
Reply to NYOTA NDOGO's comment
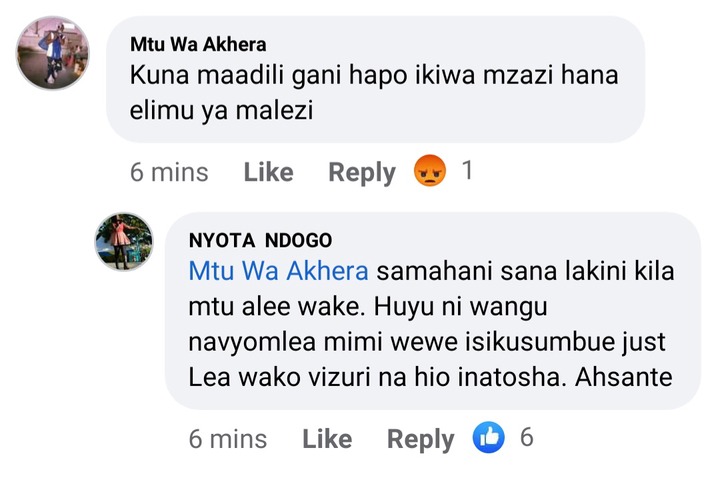[420, 438]
